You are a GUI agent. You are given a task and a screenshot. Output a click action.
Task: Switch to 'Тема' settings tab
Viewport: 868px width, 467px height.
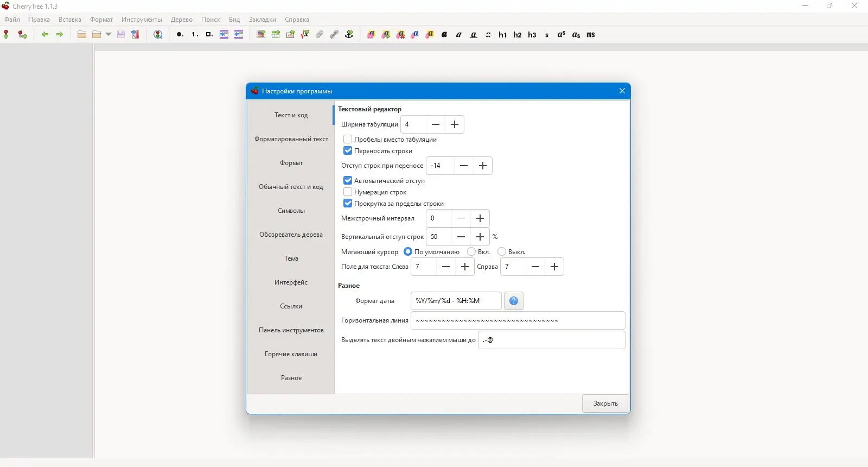pos(291,258)
